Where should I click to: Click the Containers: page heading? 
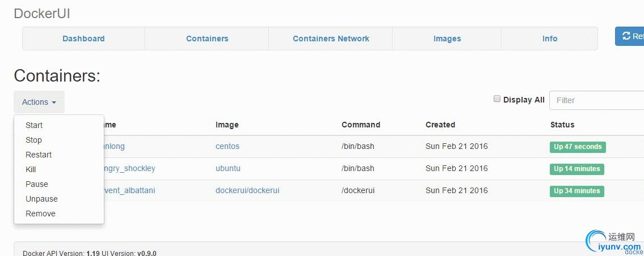(x=57, y=76)
